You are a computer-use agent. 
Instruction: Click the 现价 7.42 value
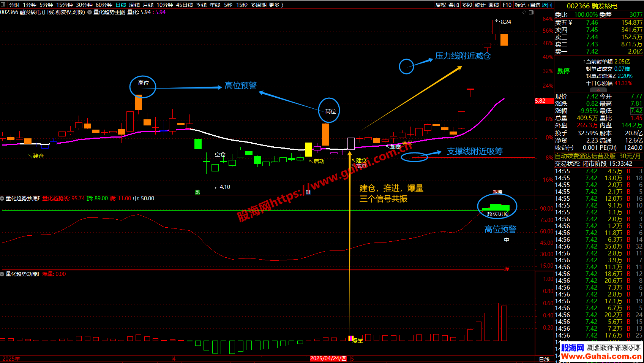click(592, 97)
